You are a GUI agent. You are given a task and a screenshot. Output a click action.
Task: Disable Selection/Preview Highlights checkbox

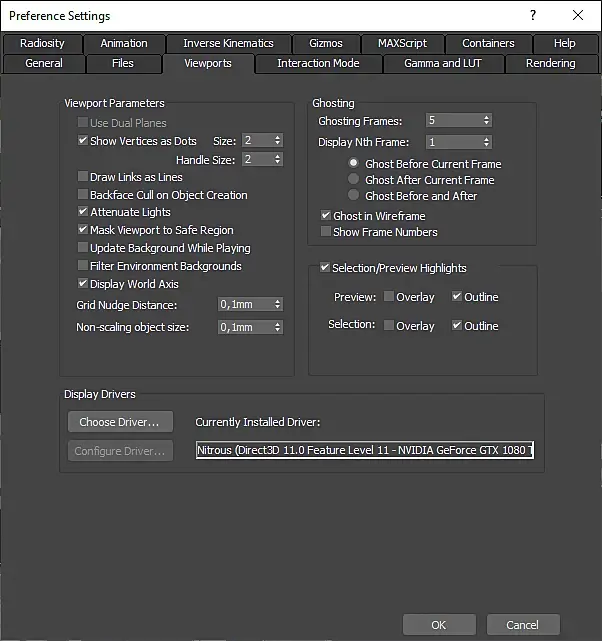[325, 268]
